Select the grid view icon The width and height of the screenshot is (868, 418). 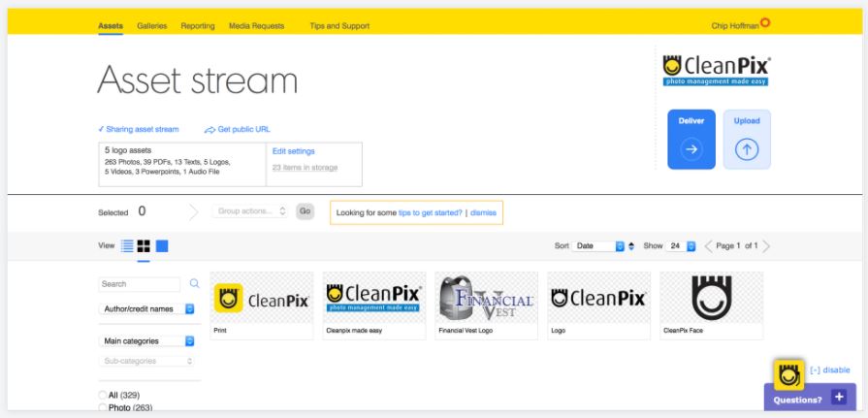pos(144,245)
